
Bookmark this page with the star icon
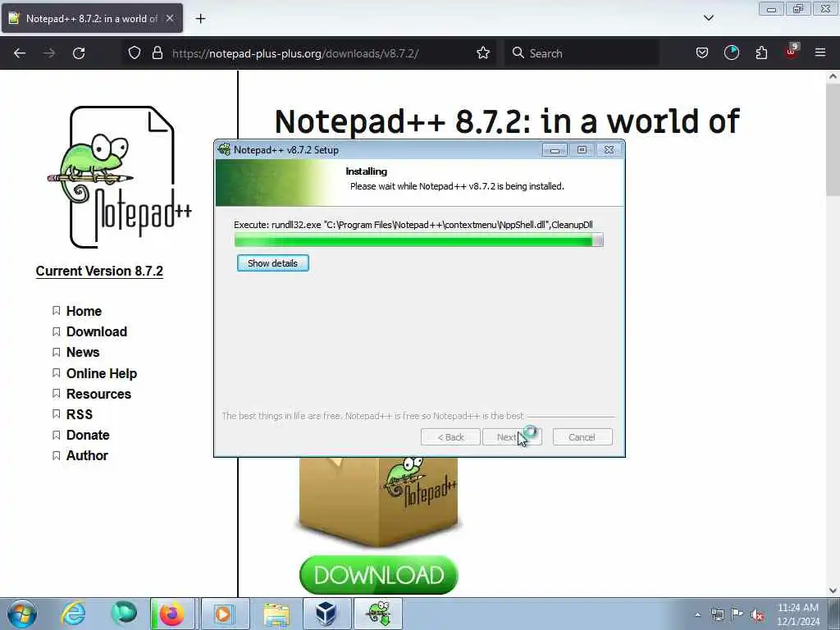point(482,53)
